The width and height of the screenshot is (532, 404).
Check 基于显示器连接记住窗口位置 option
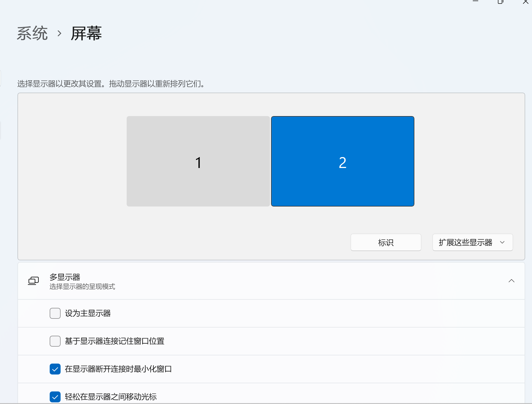55,341
